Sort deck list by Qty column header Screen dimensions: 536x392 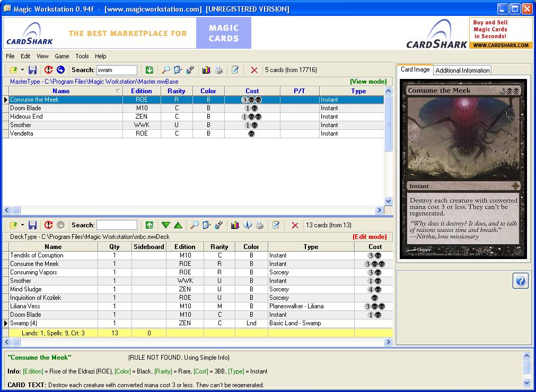115,246
